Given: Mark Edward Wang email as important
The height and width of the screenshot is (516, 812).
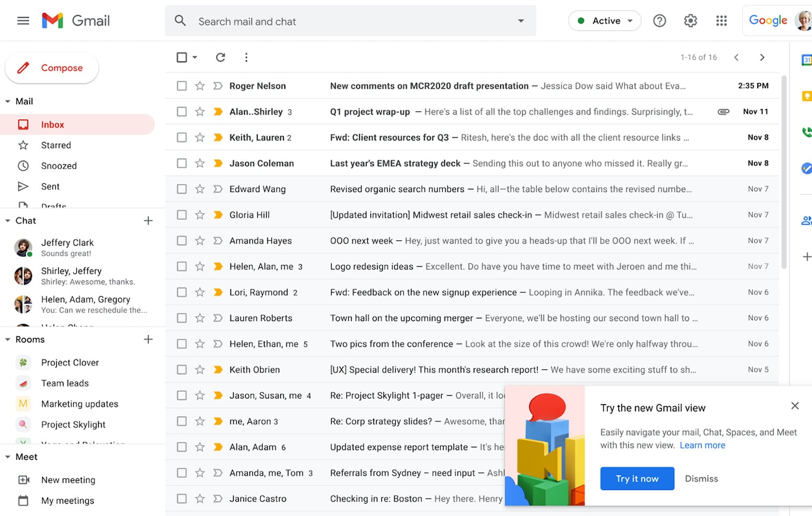Looking at the screenshot, I should [218, 189].
